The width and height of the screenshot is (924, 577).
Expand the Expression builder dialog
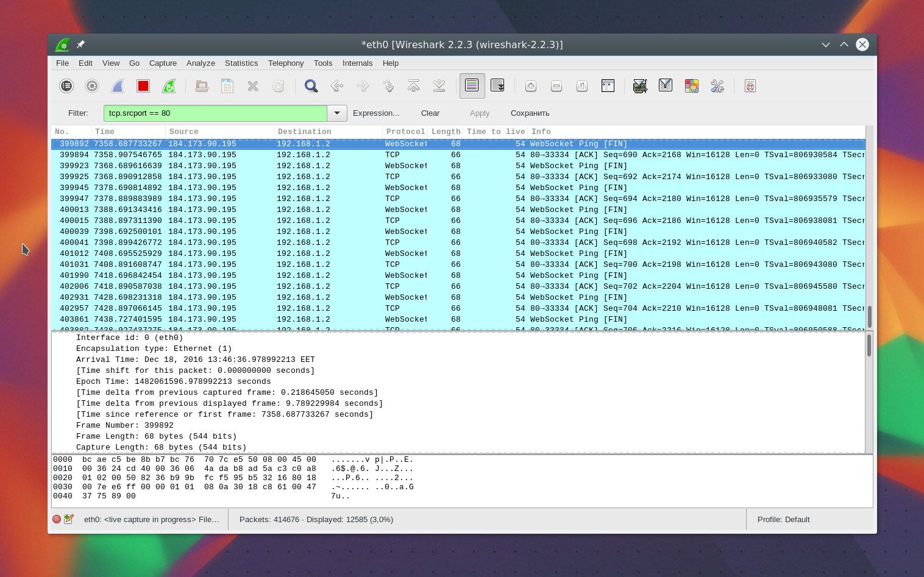pyautogui.click(x=376, y=113)
